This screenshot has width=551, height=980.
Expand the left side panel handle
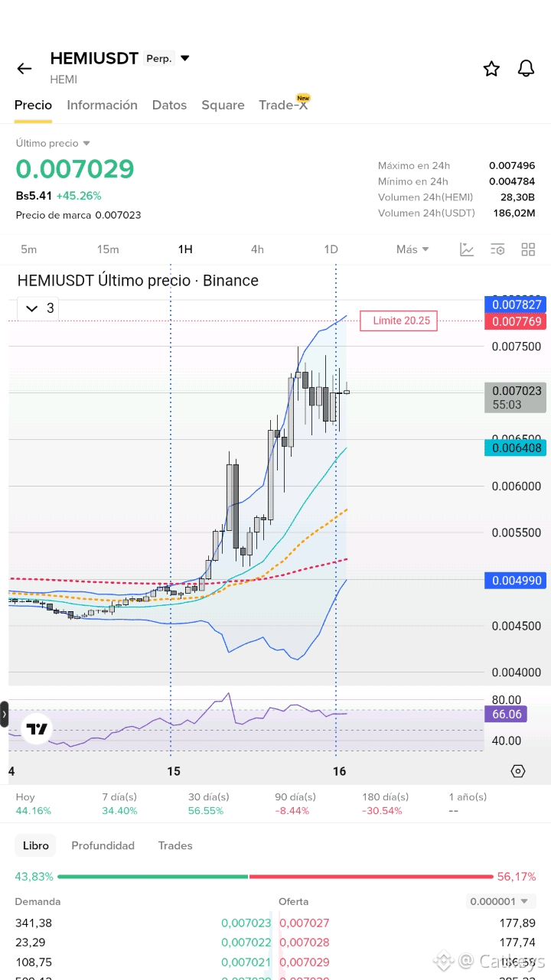pos(4,715)
